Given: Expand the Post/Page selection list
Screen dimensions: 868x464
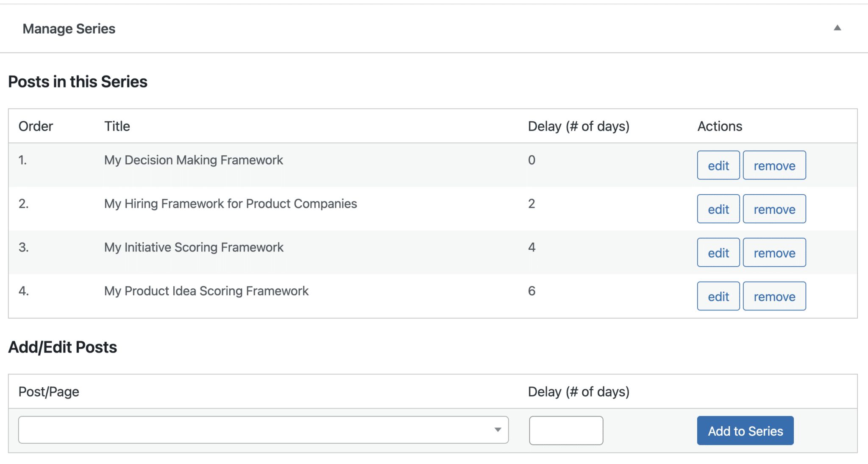Looking at the screenshot, I should click(x=498, y=430).
